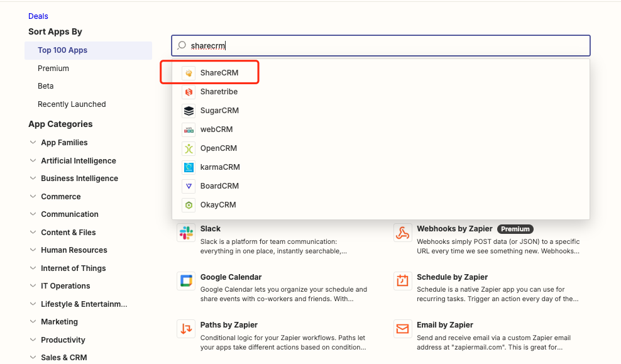Click the Slack logo icon

point(186,233)
